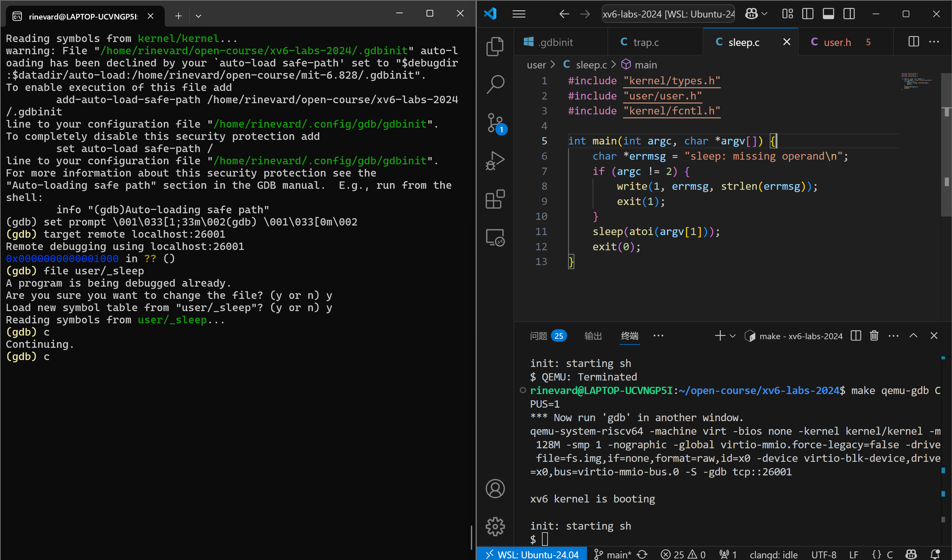Switch to trap.c editor tab
This screenshot has height=560, width=952.
point(645,42)
